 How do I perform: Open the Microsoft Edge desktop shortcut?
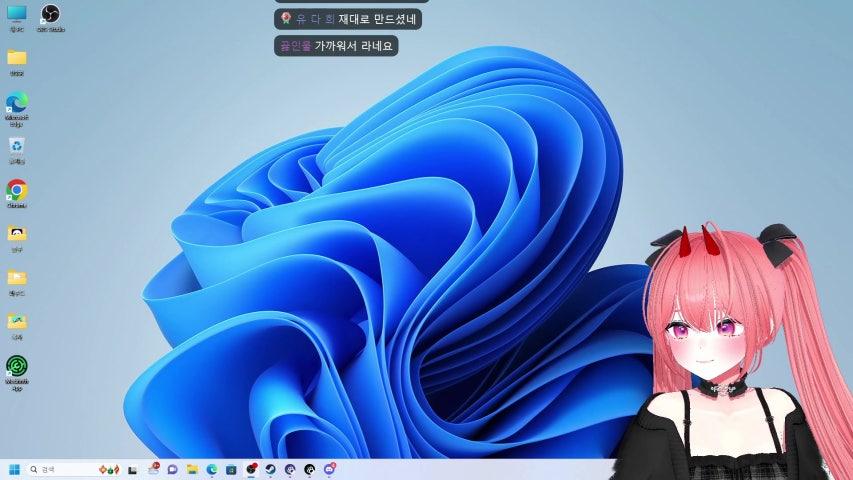17,103
